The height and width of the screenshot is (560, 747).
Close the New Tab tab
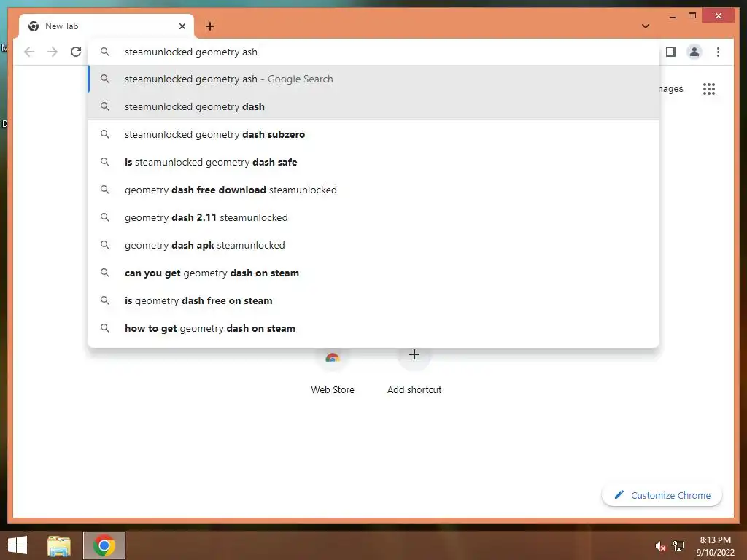click(x=182, y=26)
